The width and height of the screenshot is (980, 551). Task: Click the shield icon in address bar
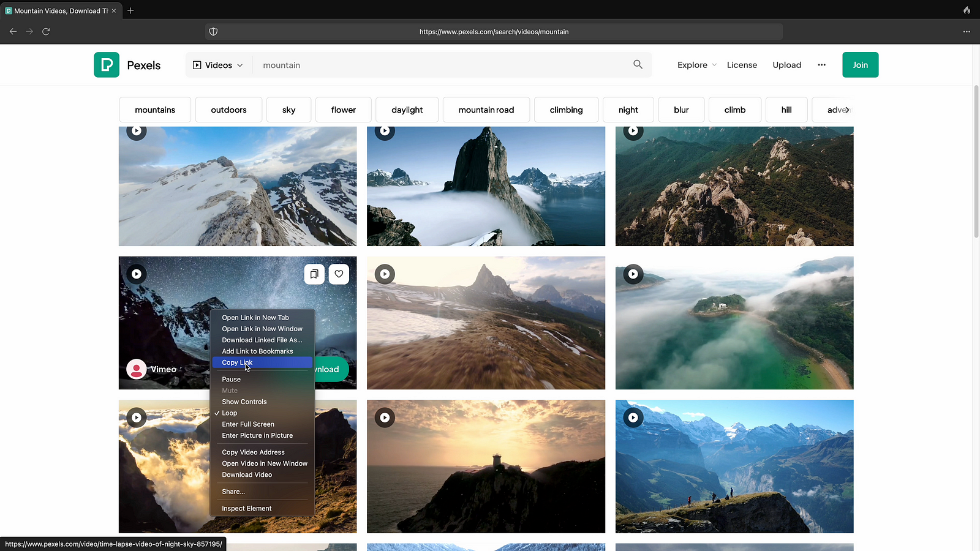tap(213, 32)
